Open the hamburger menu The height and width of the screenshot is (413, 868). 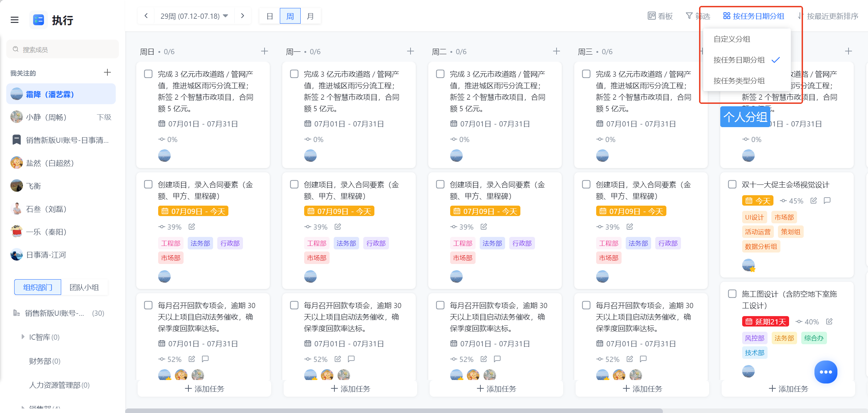[x=15, y=20]
